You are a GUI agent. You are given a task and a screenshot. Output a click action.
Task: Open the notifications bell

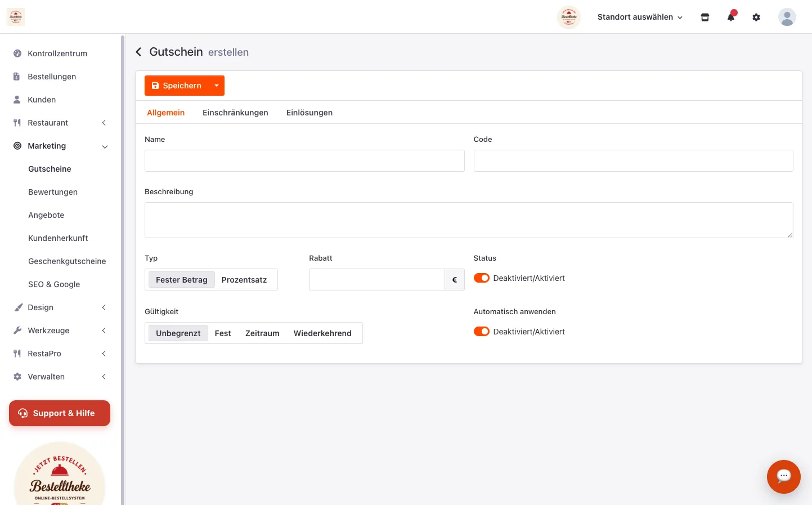tap(730, 17)
